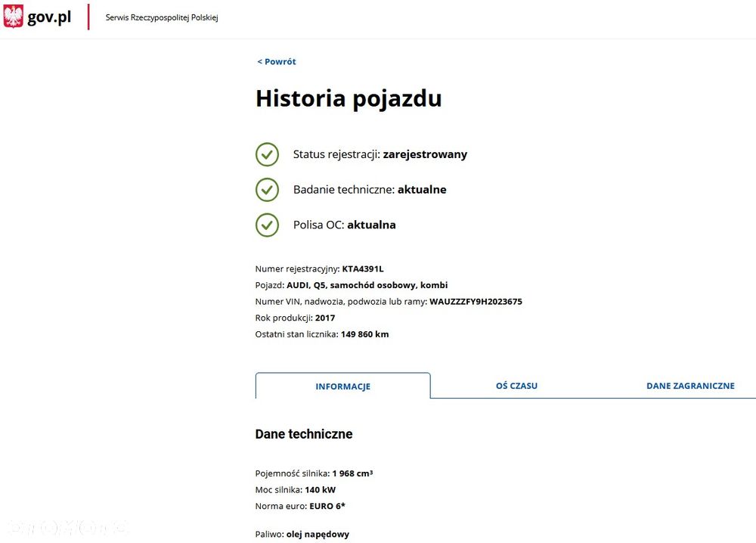Image resolution: width=756 pixels, height=543 pixels.
Task: Click the mileage value 149 860 km
Action: (364, 334)
